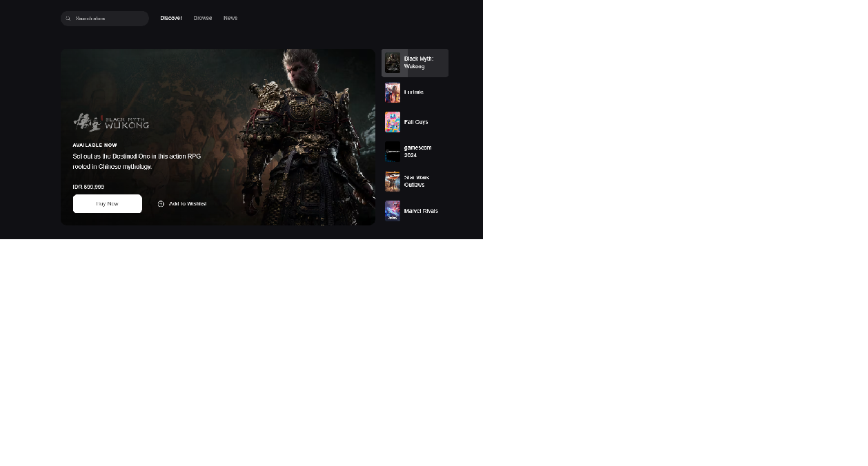Switch to the Discover tab
The height and width of the screenshot is (466, 868).
pos(171,18)
